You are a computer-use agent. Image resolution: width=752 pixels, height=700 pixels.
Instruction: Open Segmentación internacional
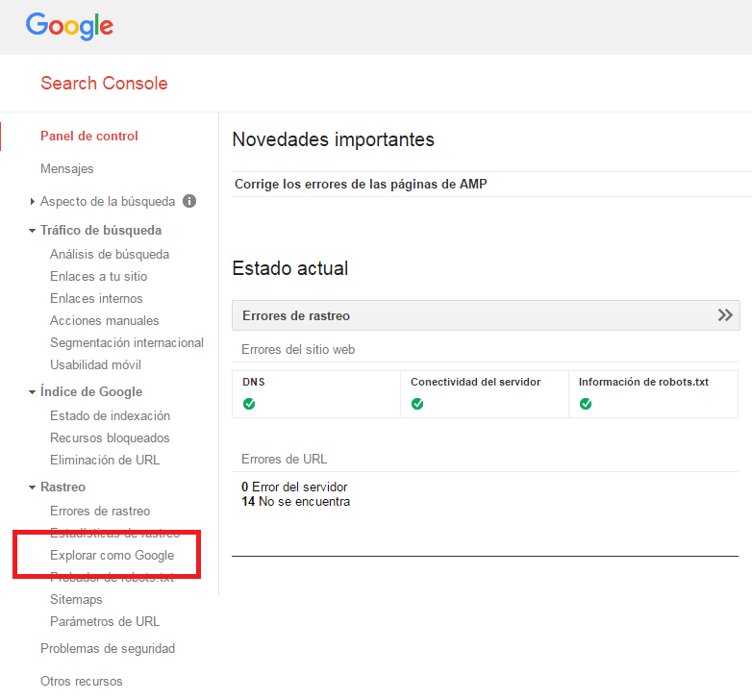pos(127,342)
